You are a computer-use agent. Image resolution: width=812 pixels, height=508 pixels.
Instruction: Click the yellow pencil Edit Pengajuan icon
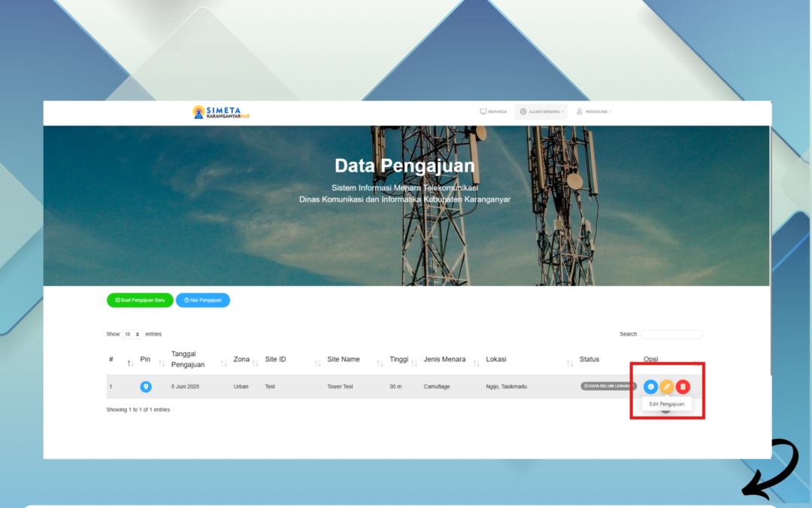click(666, 387)
